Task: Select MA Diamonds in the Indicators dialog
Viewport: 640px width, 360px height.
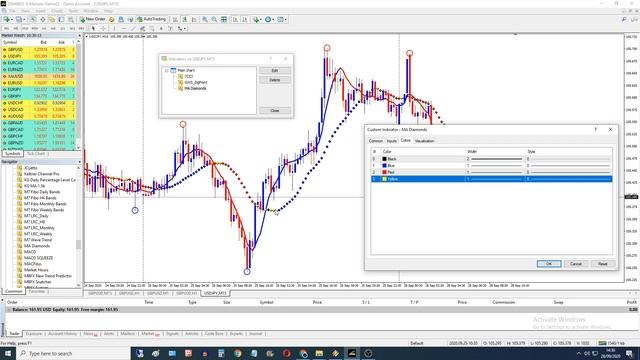Action: [x=195, y=88]
